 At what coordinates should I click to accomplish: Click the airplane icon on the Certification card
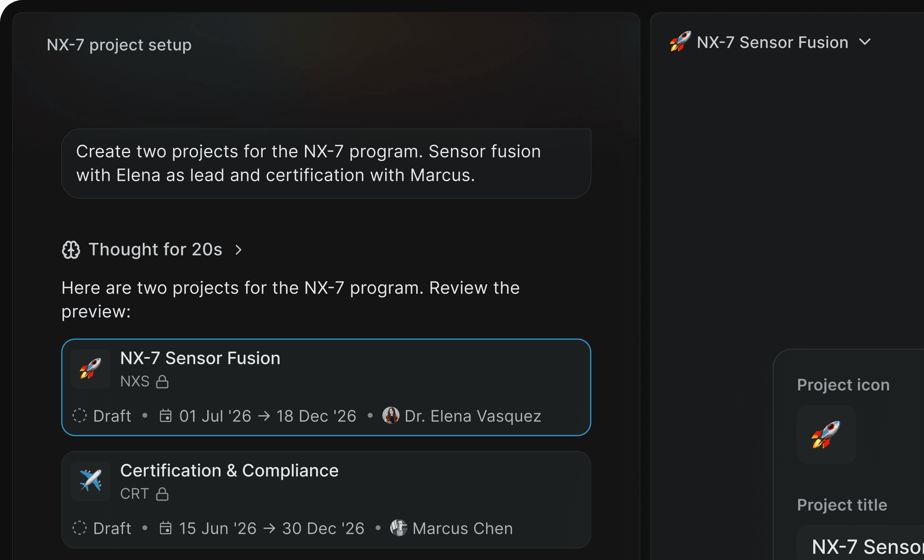pyautogui.click(x=91, y=481)
